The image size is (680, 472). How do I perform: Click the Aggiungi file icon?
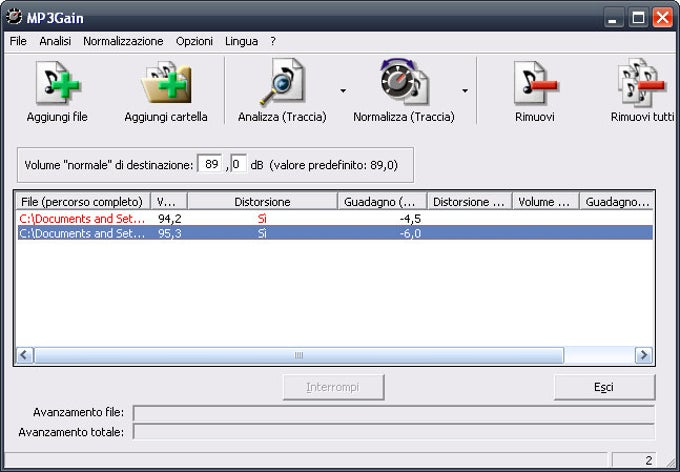point(58,82)
